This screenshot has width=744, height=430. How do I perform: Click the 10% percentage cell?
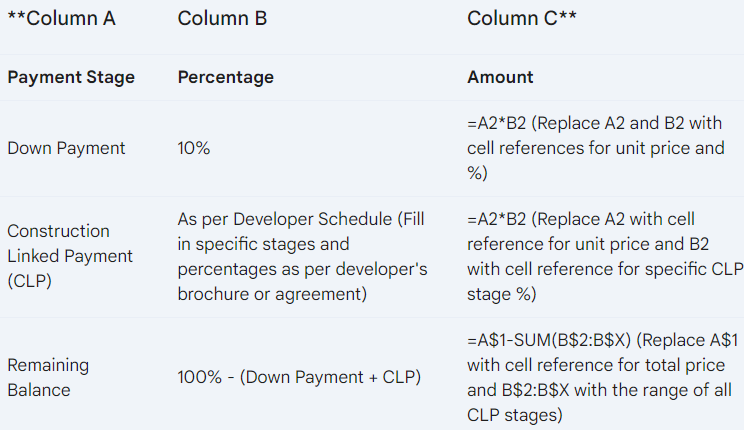point(194,148)
